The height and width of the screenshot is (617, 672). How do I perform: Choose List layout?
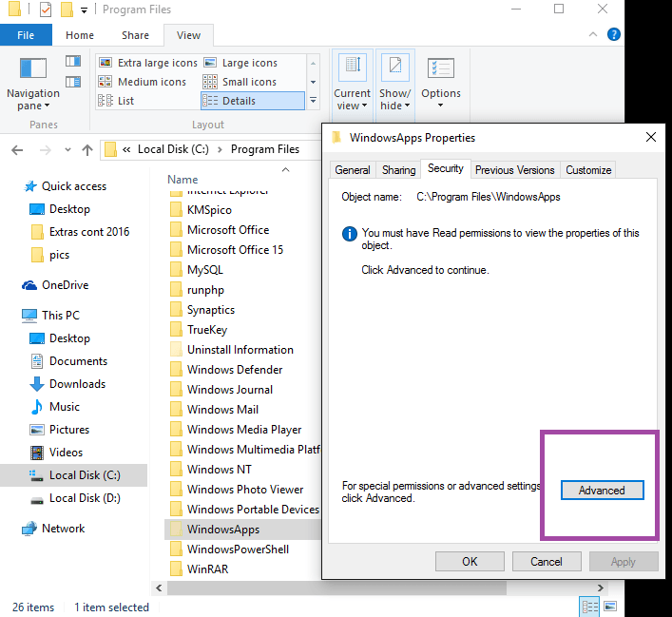click(x=116, y=101)
